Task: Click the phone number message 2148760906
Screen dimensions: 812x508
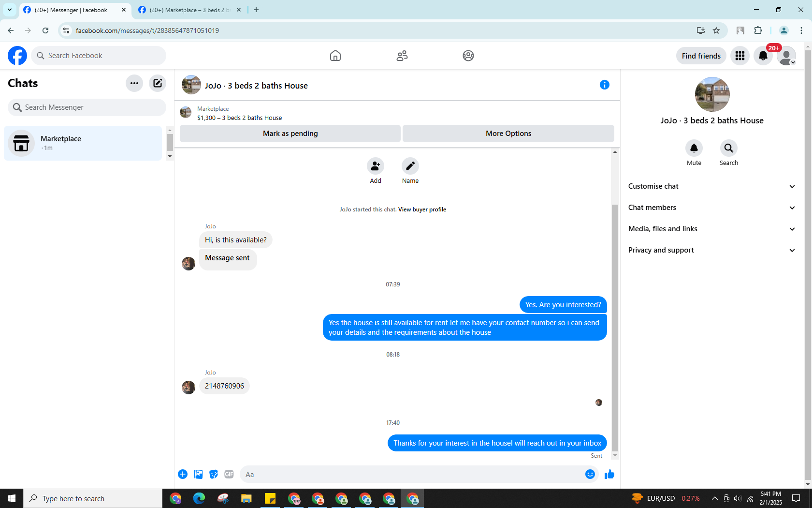Action: [x=224, y=386]
